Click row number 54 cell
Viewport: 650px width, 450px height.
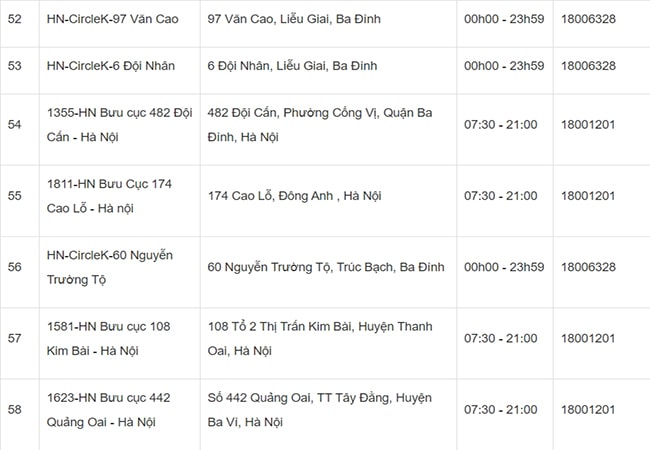(14, 125)
